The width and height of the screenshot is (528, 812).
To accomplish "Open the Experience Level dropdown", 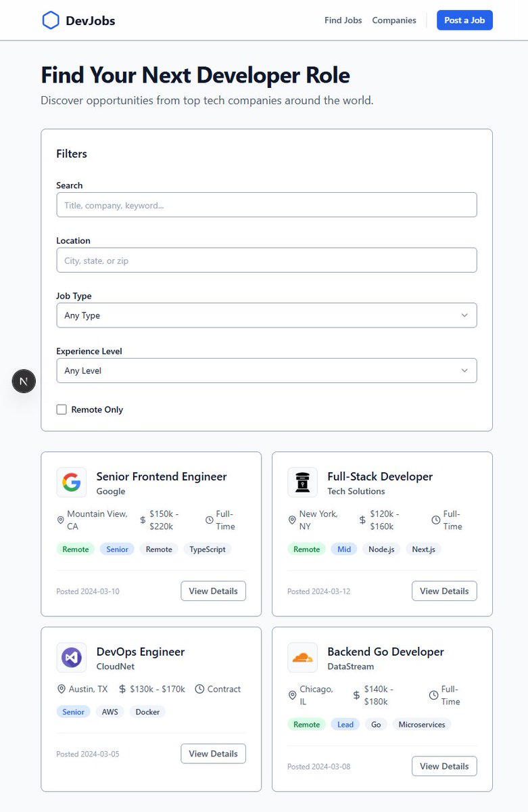I will pyautogui.click(x=266, y=371).
